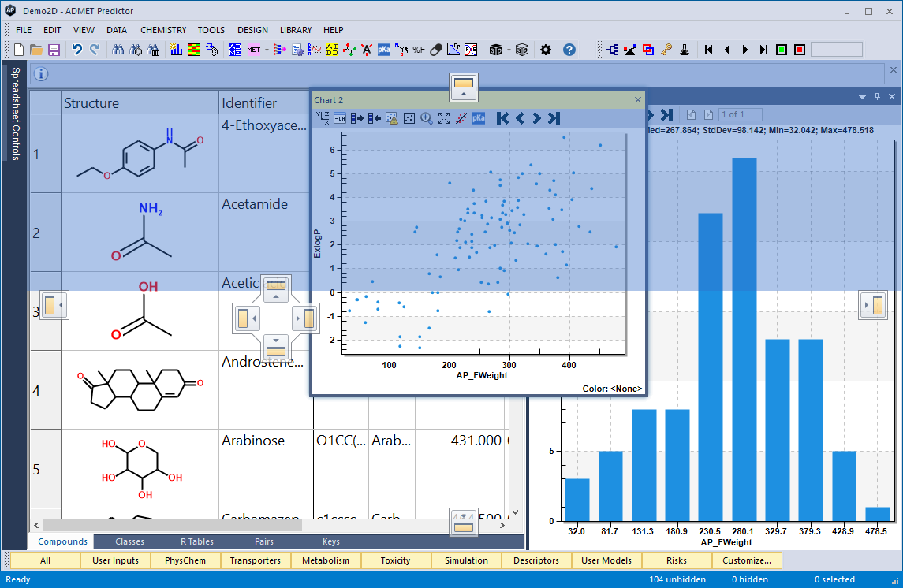Toggle auto-hide pin on histogram panel
Image resolution: width=903 pixels, height=588 pixels.
pos(877,97)
